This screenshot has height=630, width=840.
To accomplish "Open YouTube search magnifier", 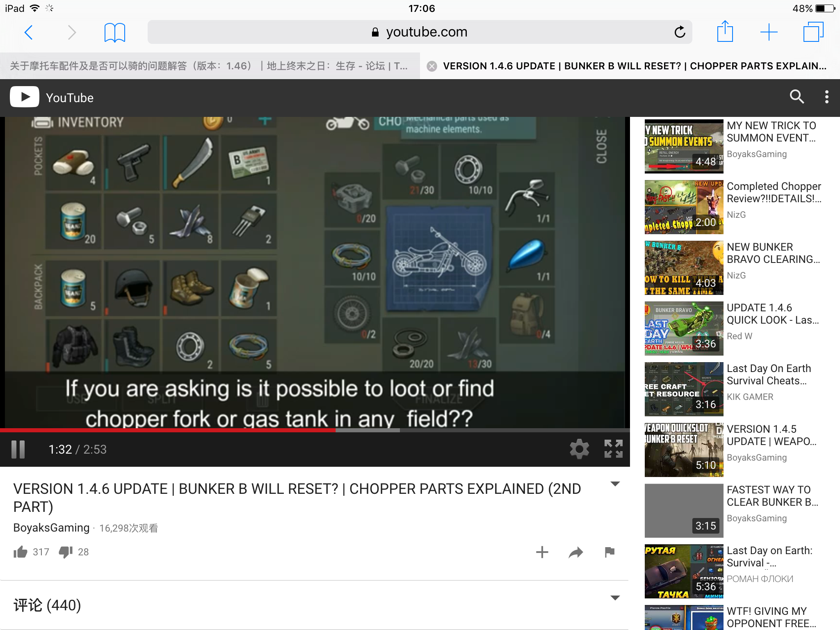I will point(797,97).
